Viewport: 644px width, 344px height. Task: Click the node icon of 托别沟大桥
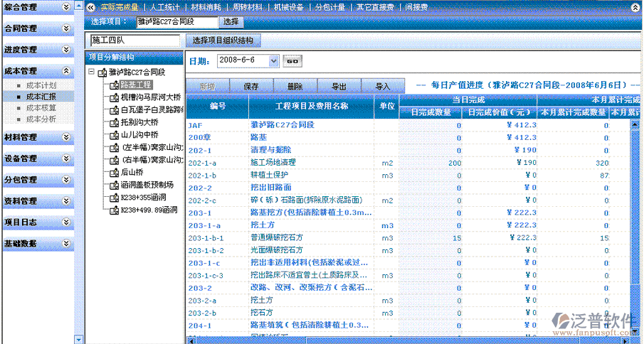(114, 122)
